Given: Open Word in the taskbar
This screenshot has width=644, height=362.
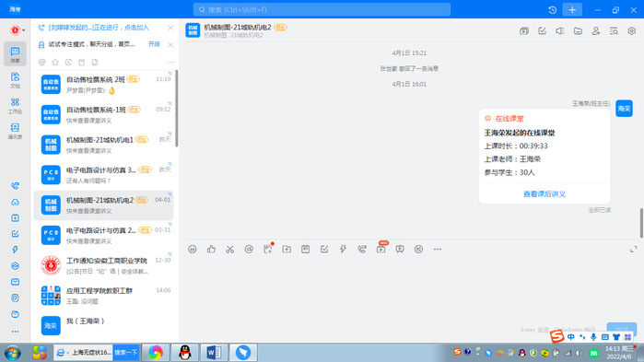Looking at the screenshot, I should (x=214, y=353).
